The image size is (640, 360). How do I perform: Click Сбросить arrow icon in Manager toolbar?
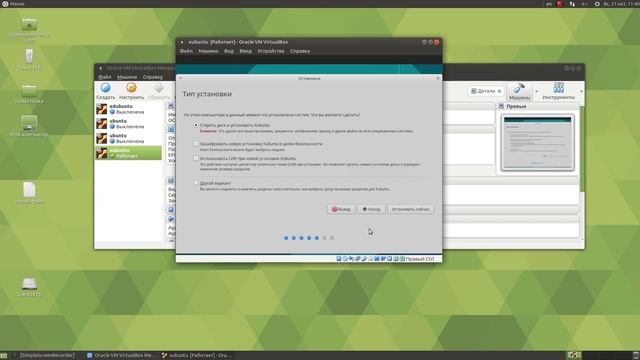(x=158, y=88)
